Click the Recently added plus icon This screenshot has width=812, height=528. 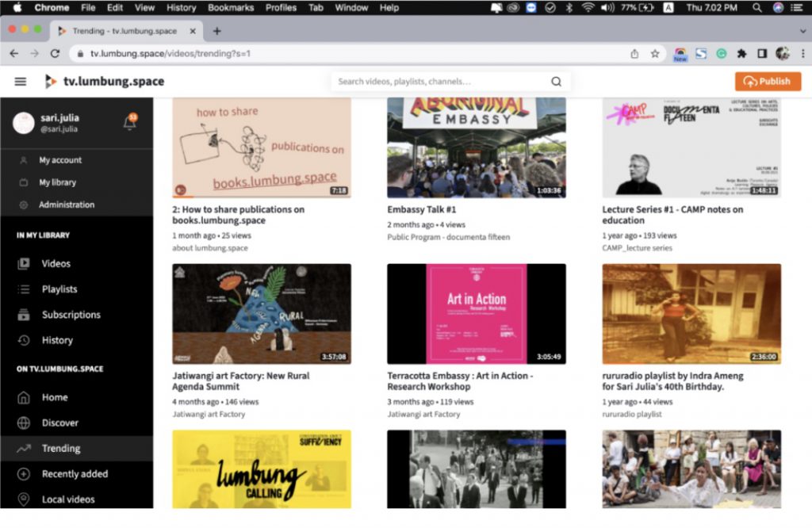coord(24,473)
